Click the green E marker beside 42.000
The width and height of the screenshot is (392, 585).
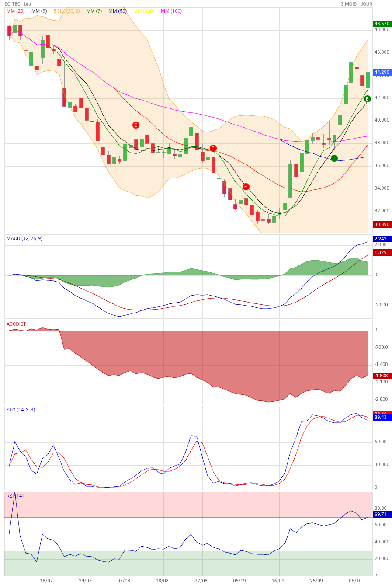pyautogui.click(x=368, y=99)
